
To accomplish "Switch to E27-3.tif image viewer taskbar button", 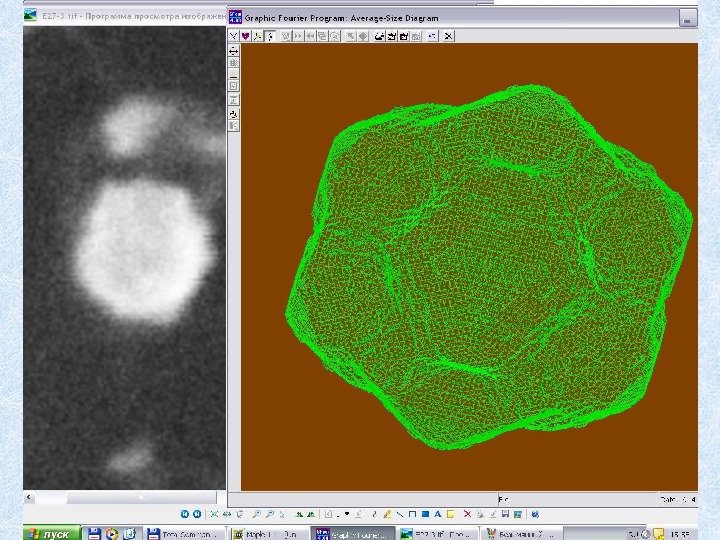I will pos(437,534).
